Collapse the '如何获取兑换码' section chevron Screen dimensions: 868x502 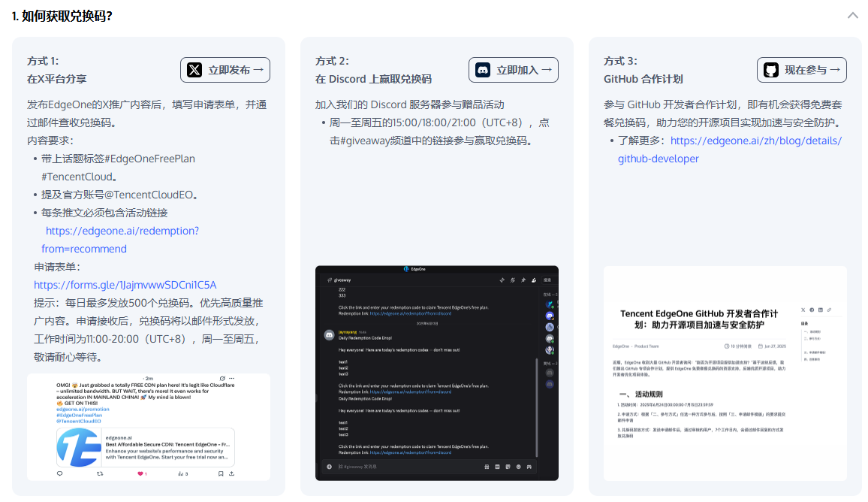coord(852,16)
